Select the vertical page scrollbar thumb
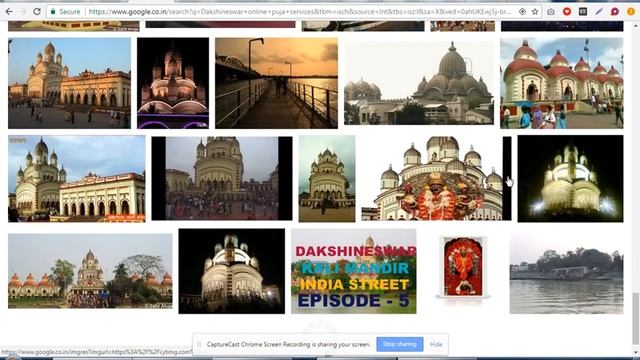 pos(636,318)
